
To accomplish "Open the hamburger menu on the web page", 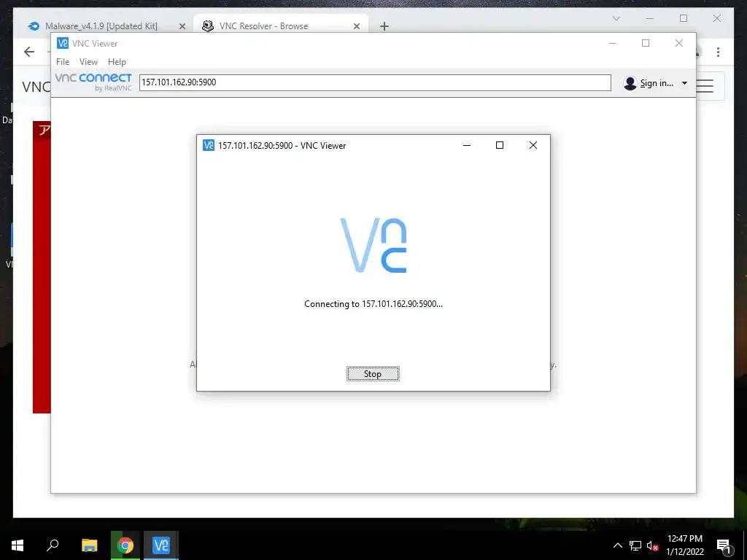I will 705,86.
